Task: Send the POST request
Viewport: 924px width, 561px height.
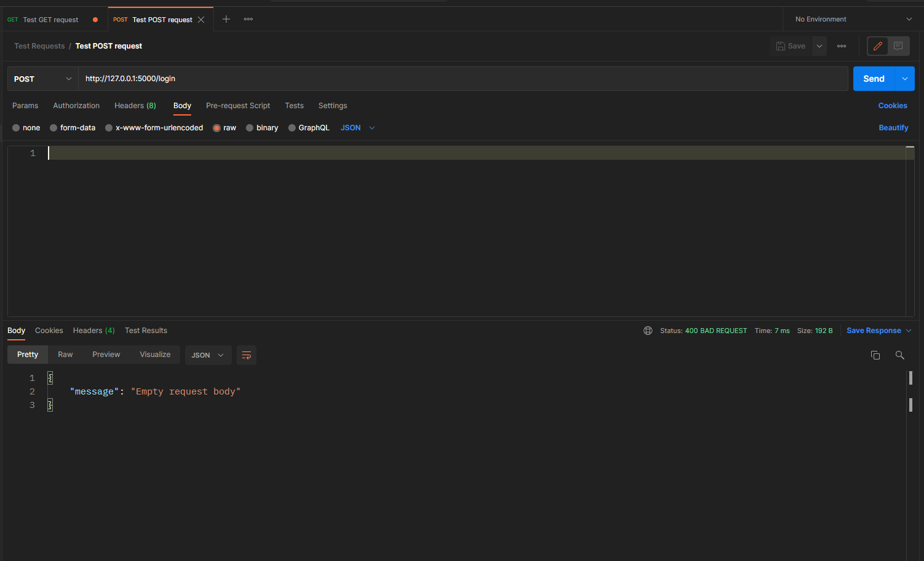Action: click(x=874, y=79)
